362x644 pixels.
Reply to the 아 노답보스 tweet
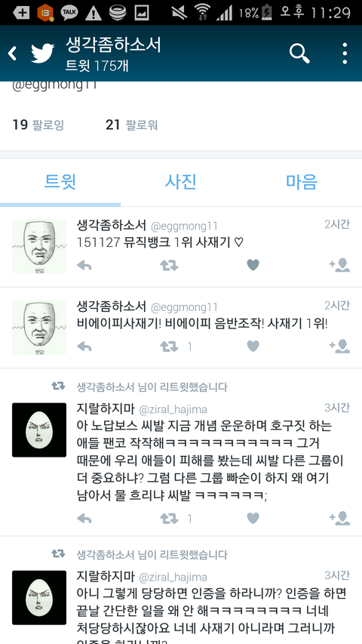coord(84,519)
